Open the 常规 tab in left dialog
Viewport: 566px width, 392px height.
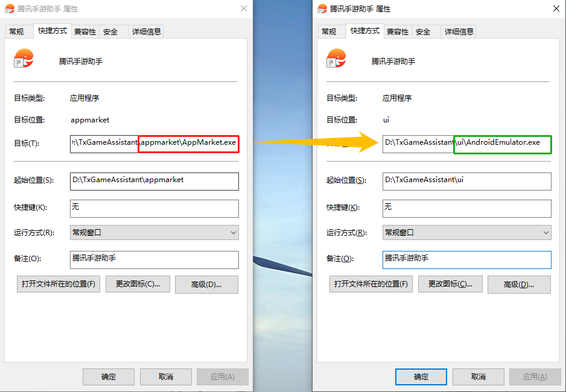[x=17, y=32]
